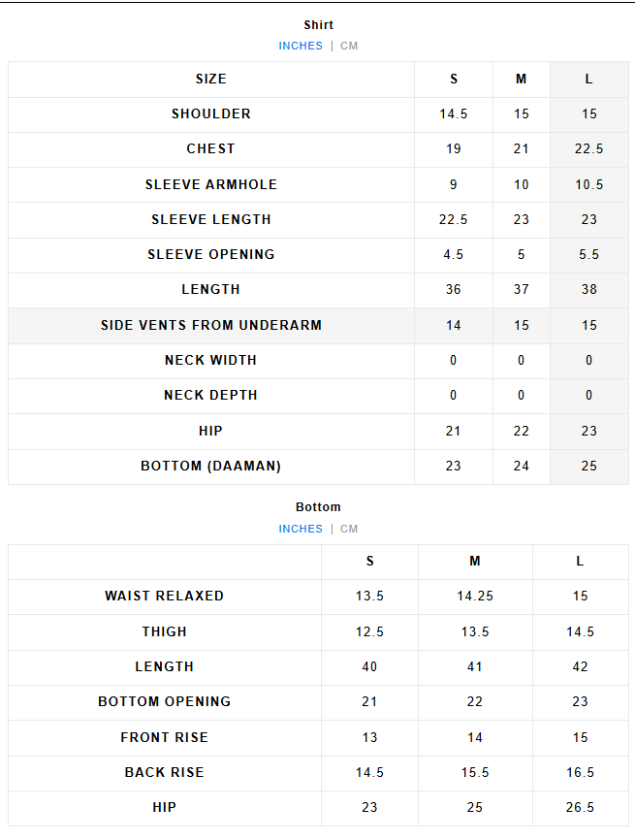Click the M column header in Shirt table

[x=522, y=79]
